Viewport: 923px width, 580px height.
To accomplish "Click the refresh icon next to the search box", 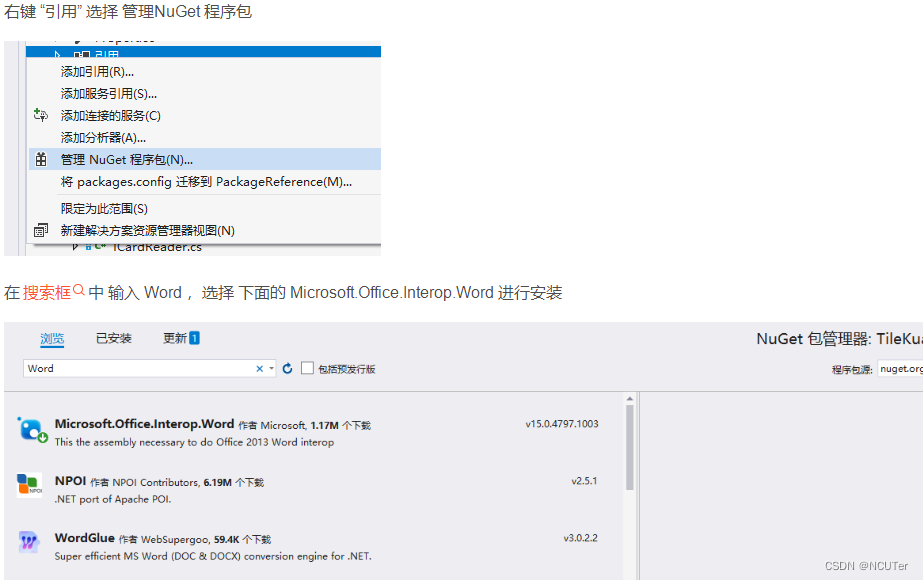I will (x=287, y=369).
